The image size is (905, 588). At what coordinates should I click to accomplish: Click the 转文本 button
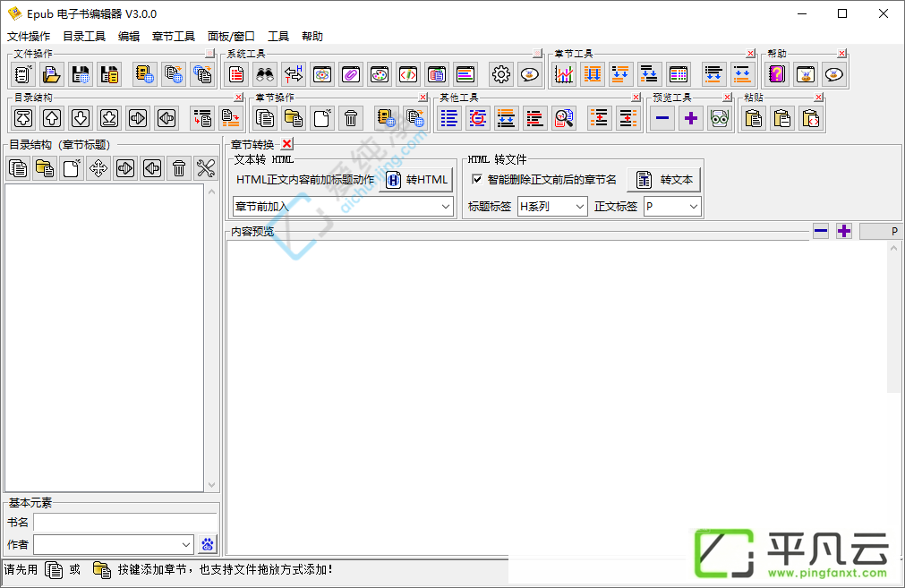coord(663,180)
